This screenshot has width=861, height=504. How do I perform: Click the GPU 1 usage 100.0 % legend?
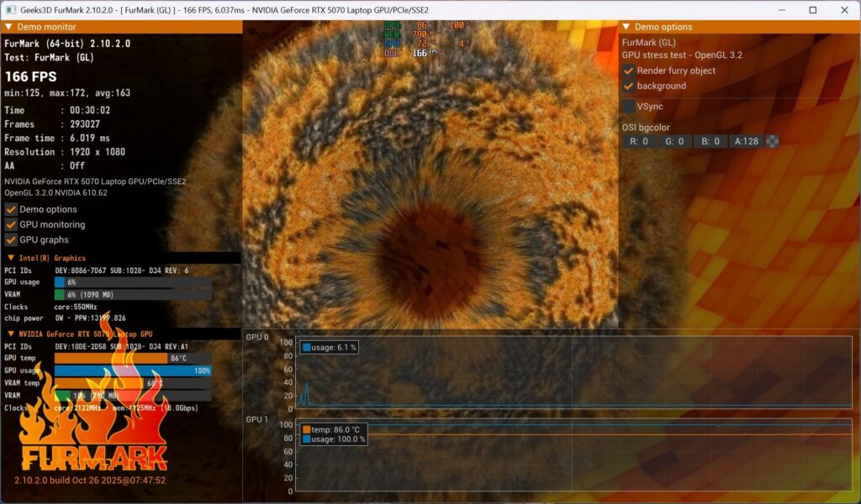coord(333,439)
